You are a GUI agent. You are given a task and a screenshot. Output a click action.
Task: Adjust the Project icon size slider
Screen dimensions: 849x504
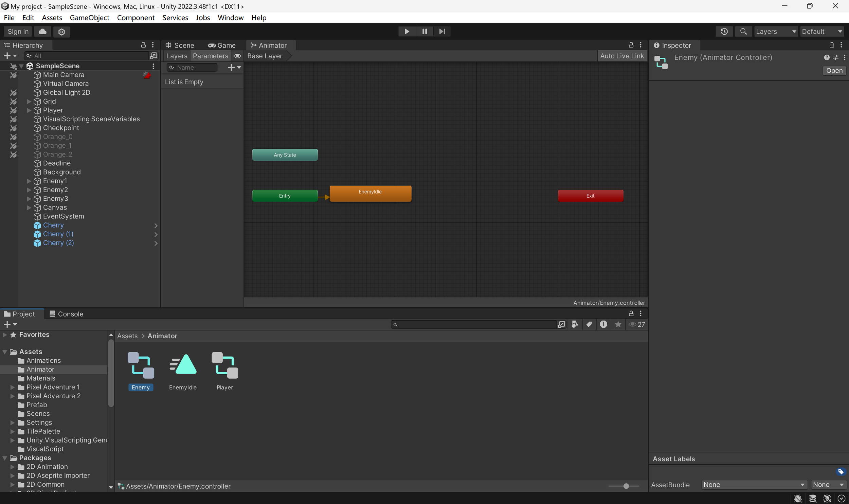[626, 486]
